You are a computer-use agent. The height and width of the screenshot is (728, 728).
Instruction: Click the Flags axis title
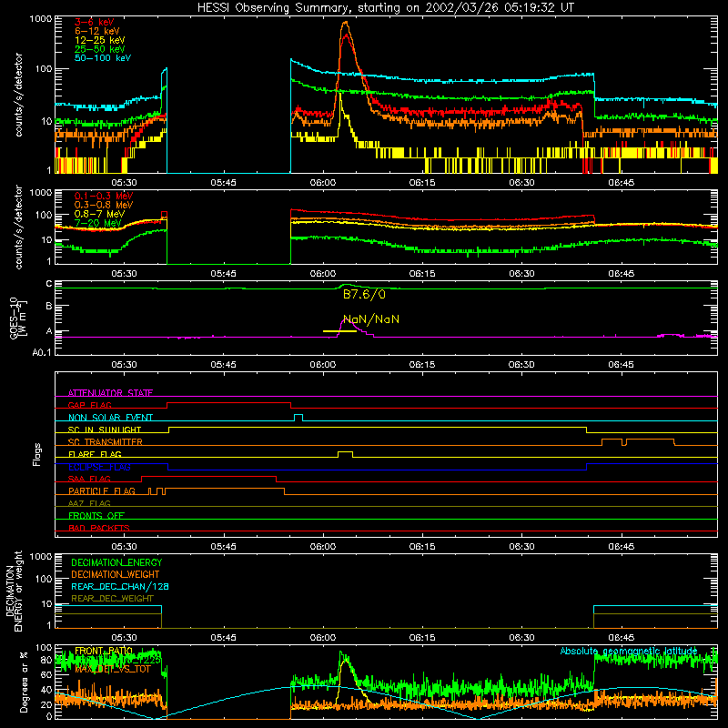(x=36, y=454)
